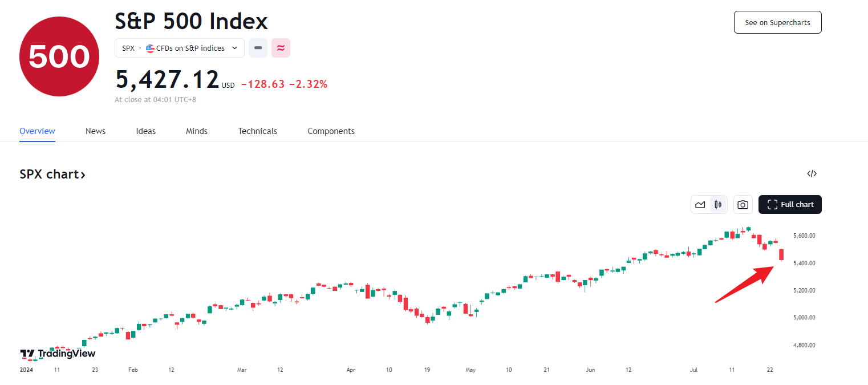Click the last red candle on the chart

coord(781,254)
